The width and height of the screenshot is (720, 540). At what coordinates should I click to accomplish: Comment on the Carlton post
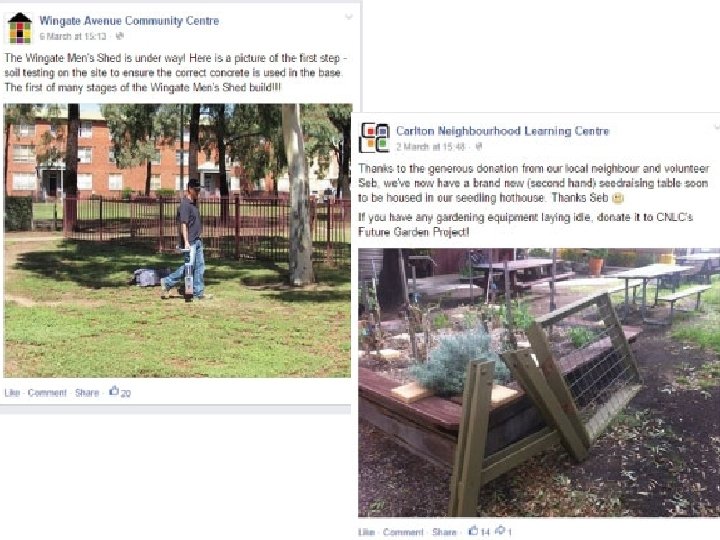tap(403, 532)
